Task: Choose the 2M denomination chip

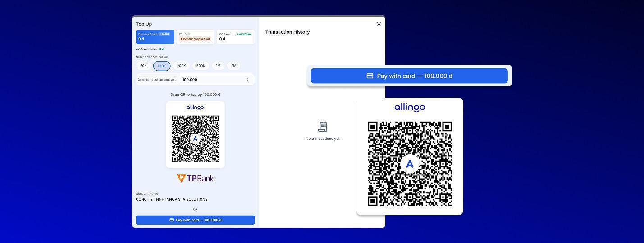Action: [x=233, y=66]
